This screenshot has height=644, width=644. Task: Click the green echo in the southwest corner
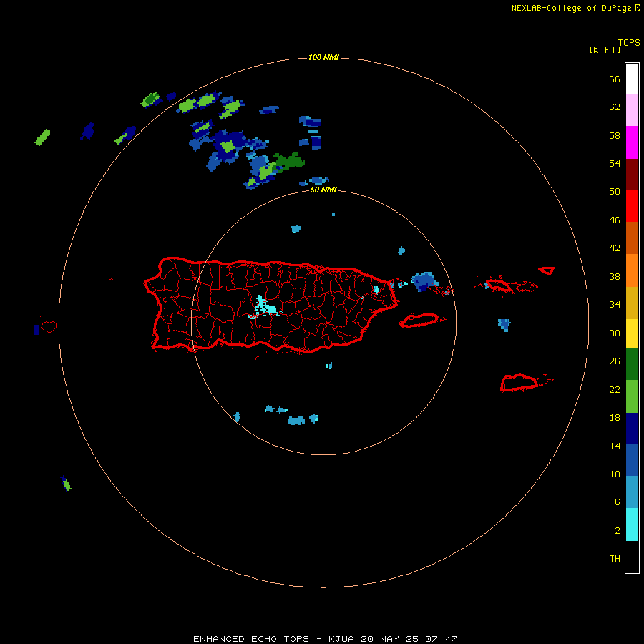pos(67,484)
